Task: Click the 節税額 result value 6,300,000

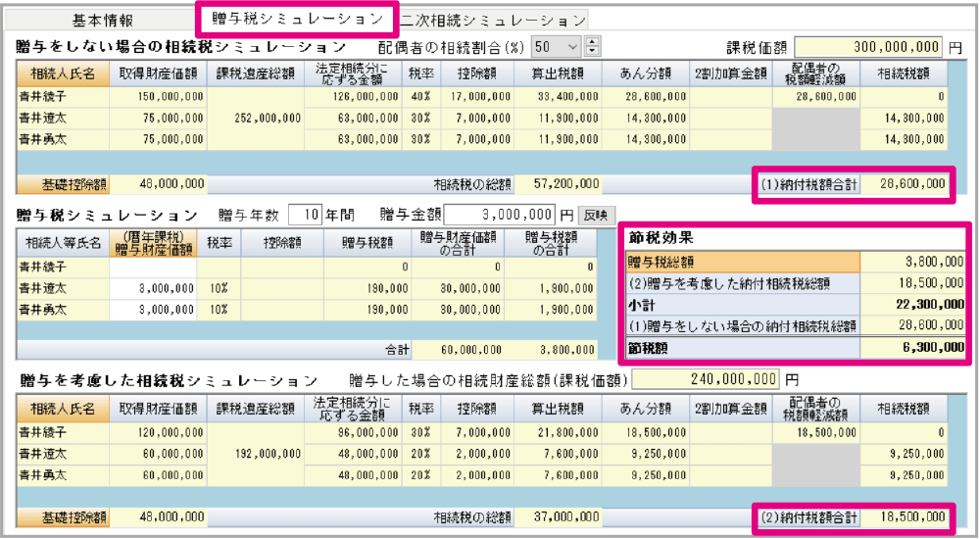Action: (x=914, y=347)
